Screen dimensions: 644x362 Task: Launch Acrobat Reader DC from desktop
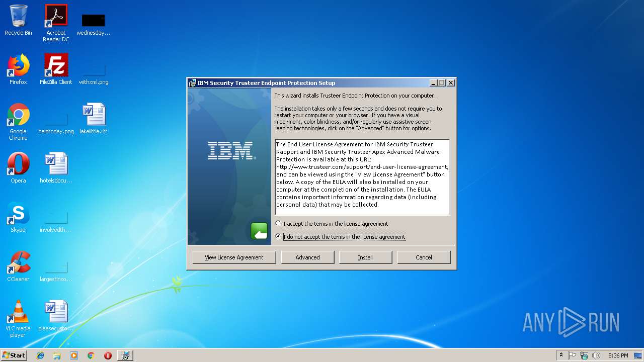(x=56, y=23)
